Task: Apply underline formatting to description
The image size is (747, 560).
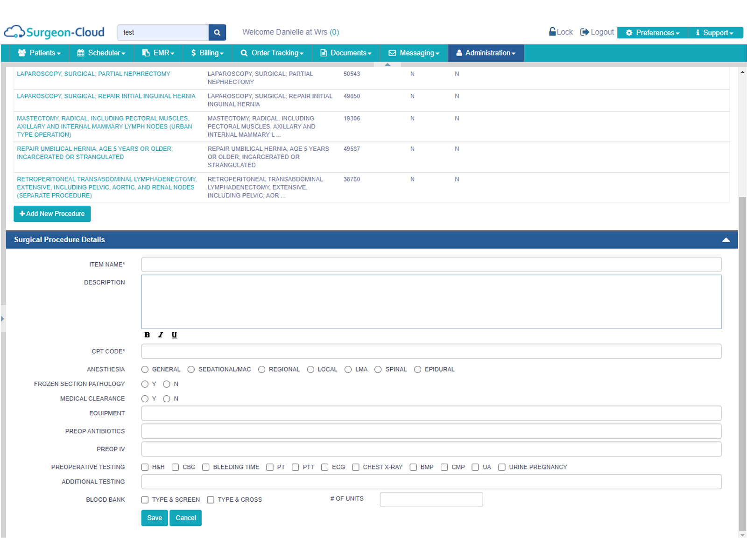Action: click(x=174, y=335)
